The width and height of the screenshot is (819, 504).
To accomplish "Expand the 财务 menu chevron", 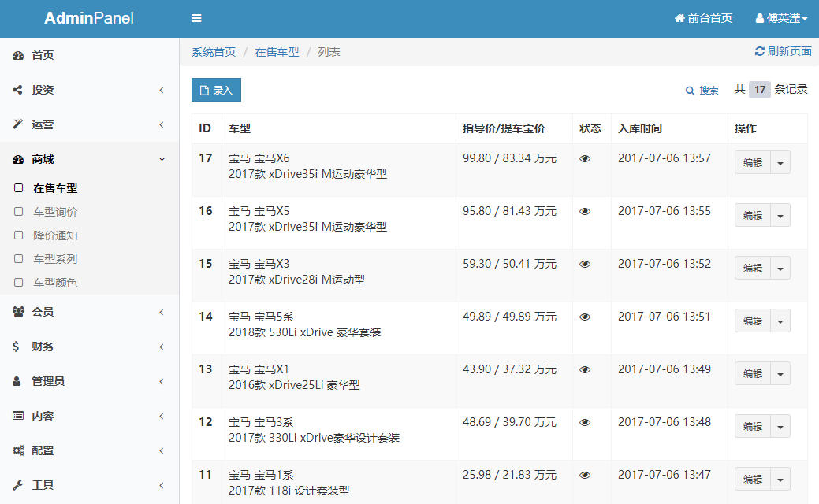I will [x=162, y=346].
